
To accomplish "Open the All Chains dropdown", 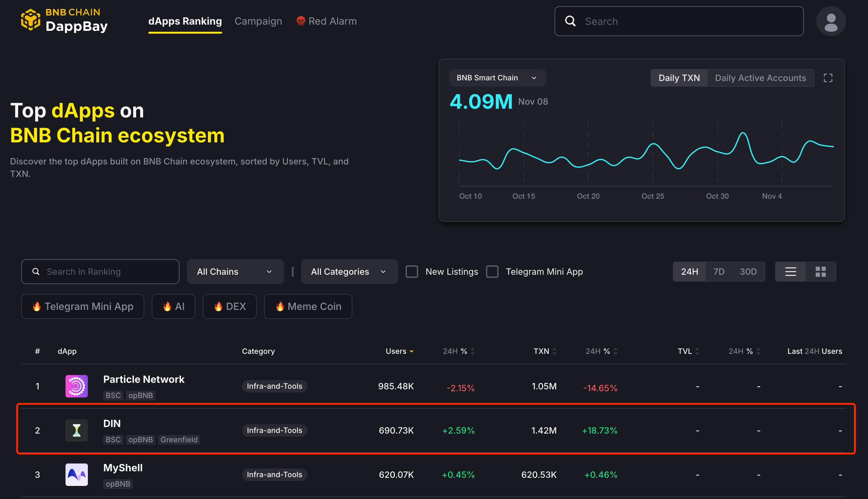I will coord(235,271).
